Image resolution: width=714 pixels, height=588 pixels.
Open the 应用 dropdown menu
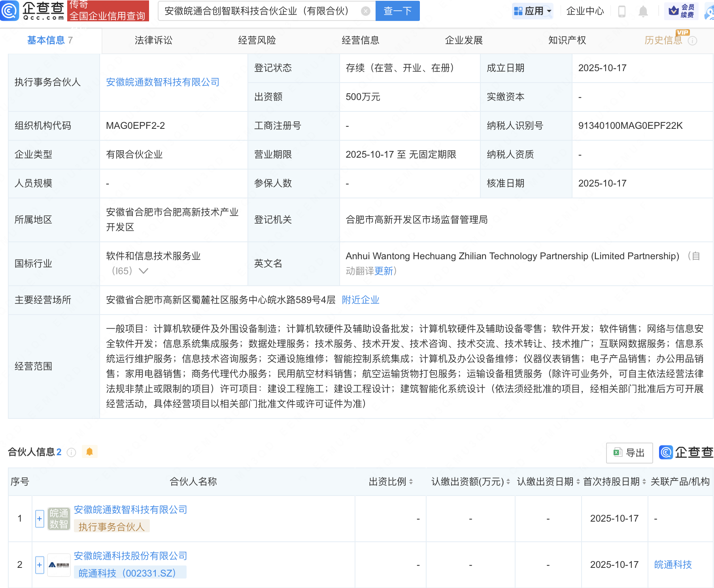(x=532, y=11)
